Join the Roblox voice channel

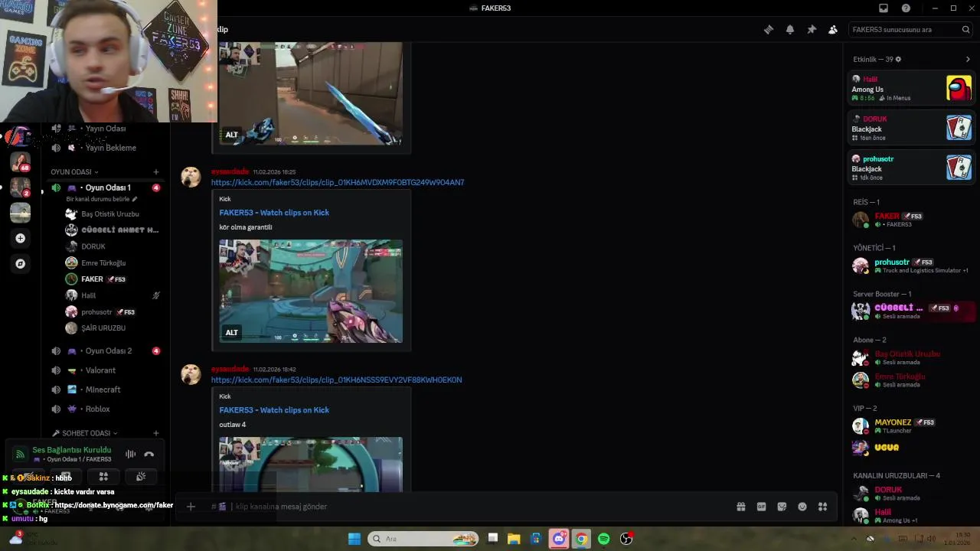point(106,409)
